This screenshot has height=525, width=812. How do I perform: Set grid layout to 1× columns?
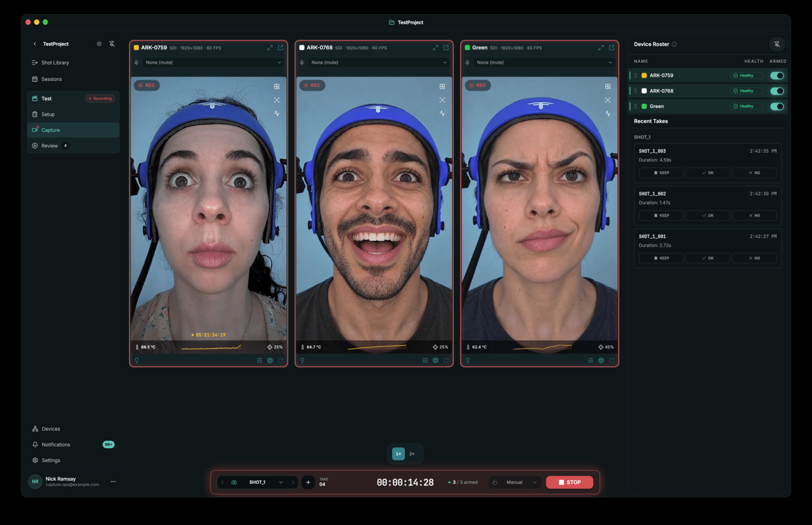398,454
